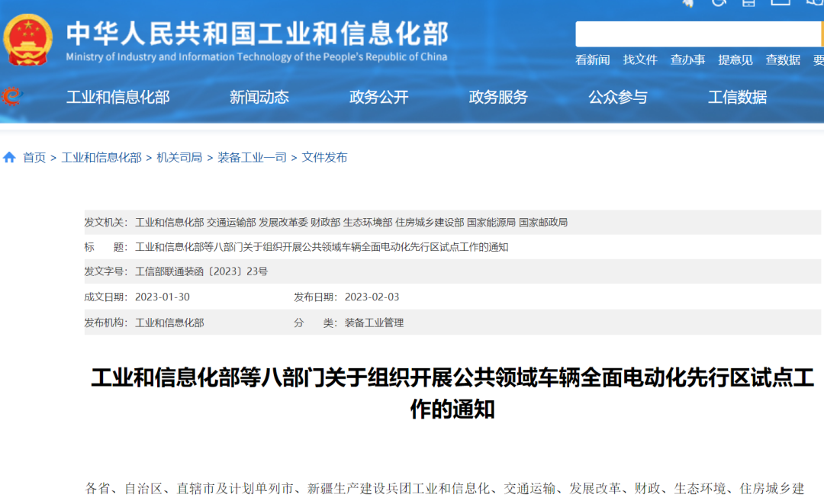
Task: Click 装备工业一司 breadcrumb link
Action: [x=252, y=158]
